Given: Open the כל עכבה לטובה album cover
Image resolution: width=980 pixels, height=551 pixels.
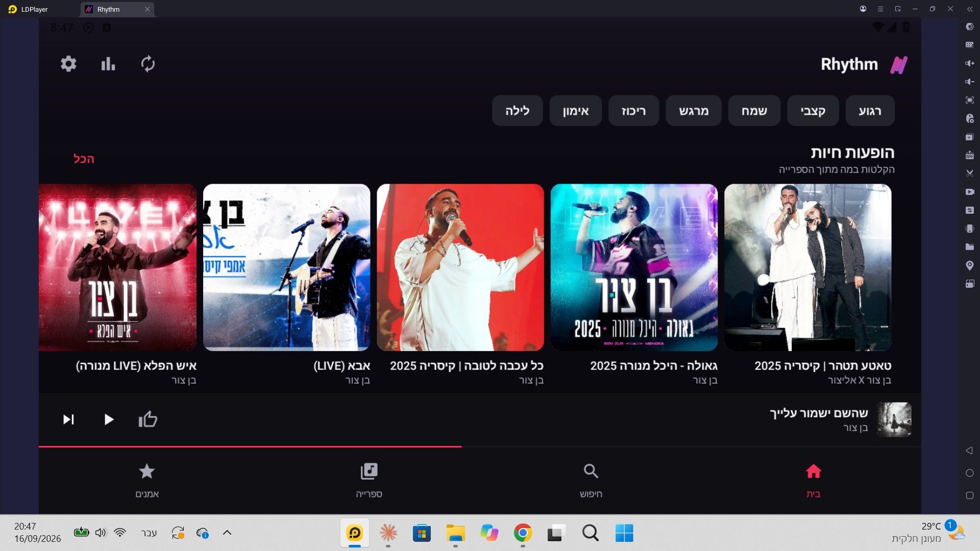Looking at the screenshot, I should [460, 267].
